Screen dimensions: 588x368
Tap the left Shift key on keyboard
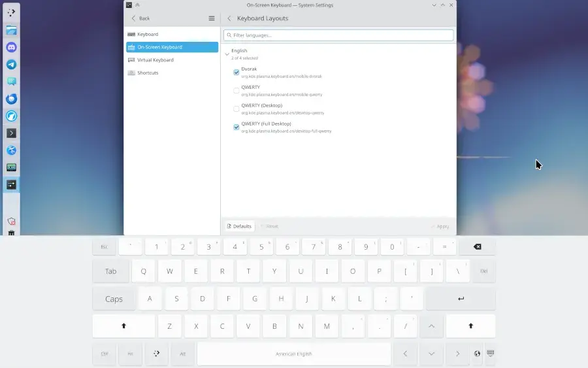click(123, 326)
